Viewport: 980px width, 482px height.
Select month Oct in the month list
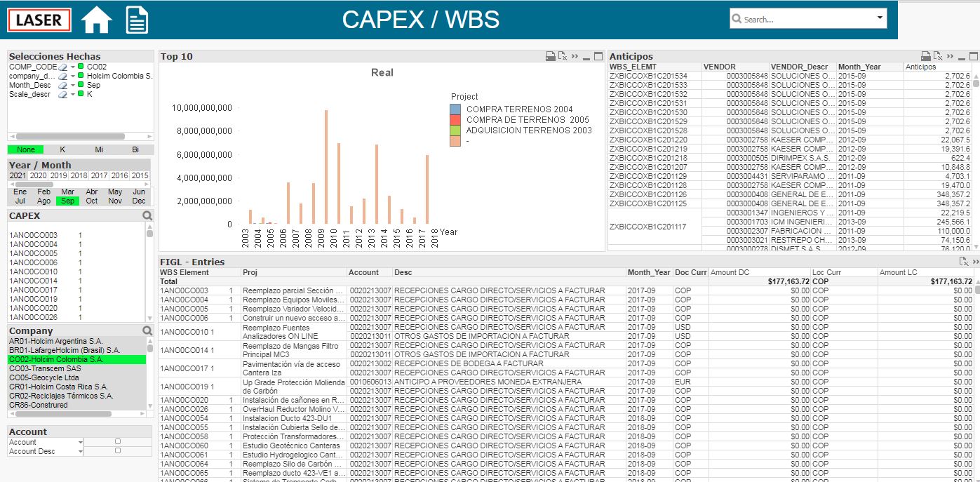92,201
